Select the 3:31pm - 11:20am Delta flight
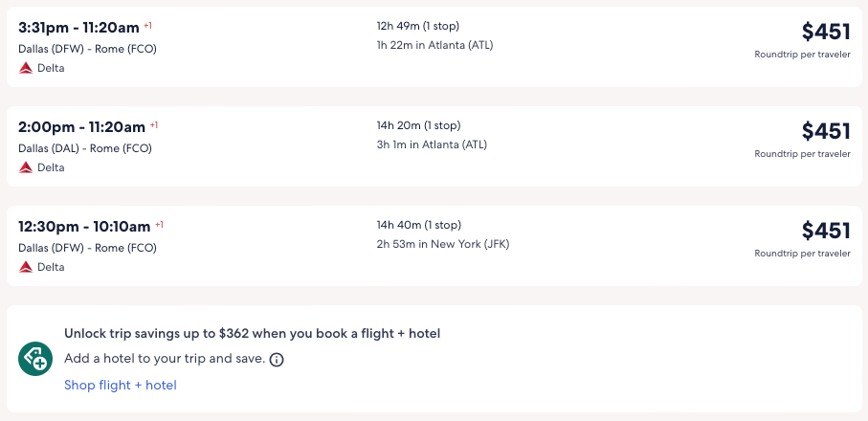 point(78,27)
